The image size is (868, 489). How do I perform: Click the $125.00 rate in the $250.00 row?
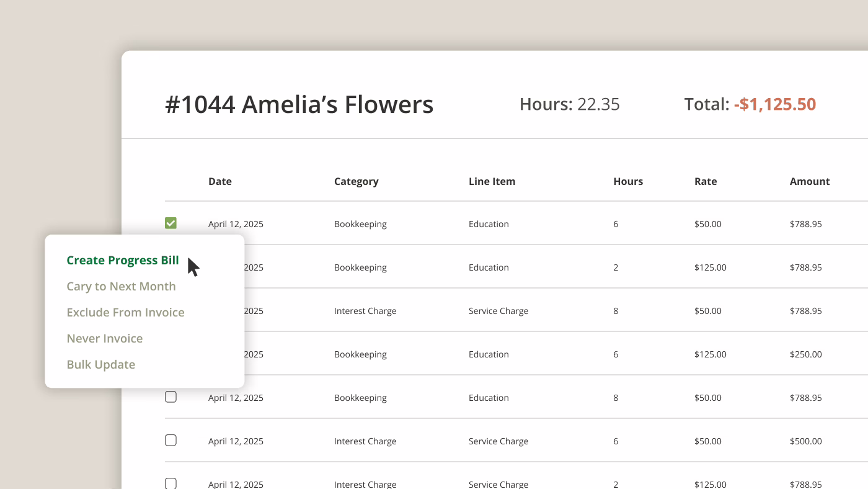point(711,354)
